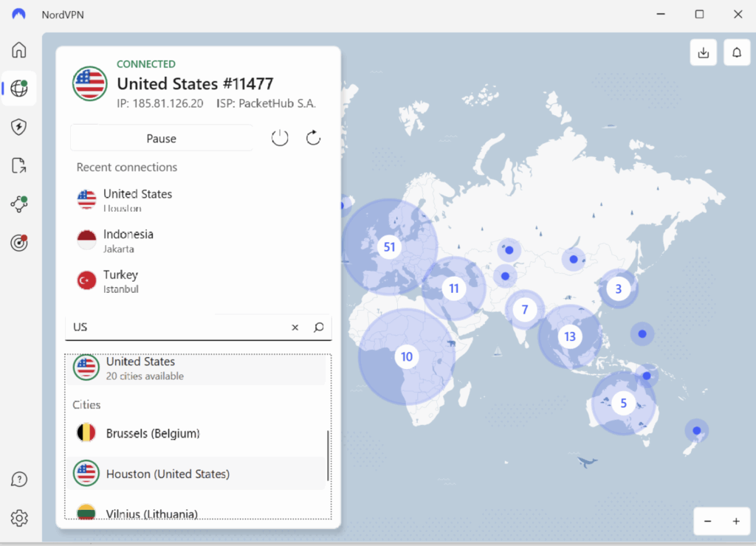Image resolution: width=756 pixels, height=546 pixels.
Task: Select Vilnius (Lithuania) city result
Action: point(197,512)
